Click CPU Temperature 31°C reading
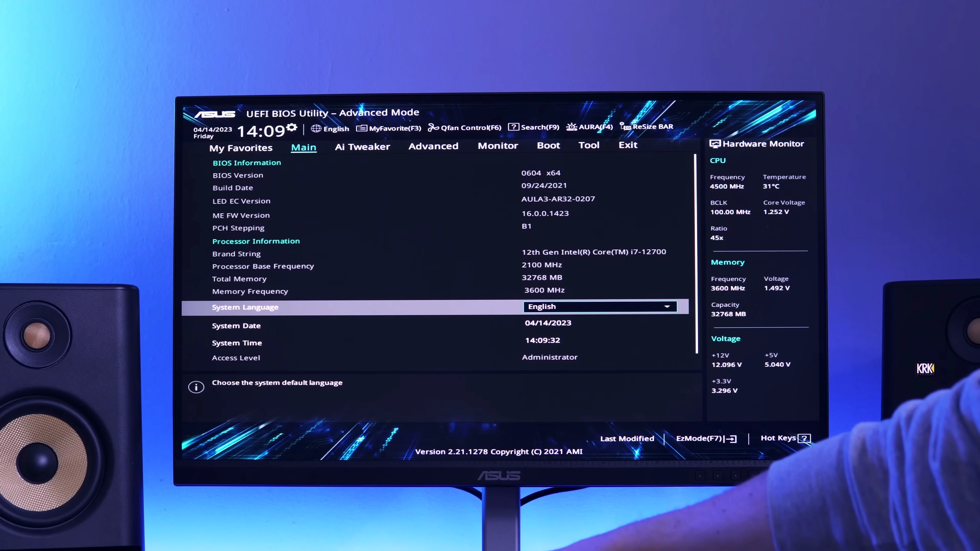The width and height of the screenshot is (980, 551). [771, 186]
